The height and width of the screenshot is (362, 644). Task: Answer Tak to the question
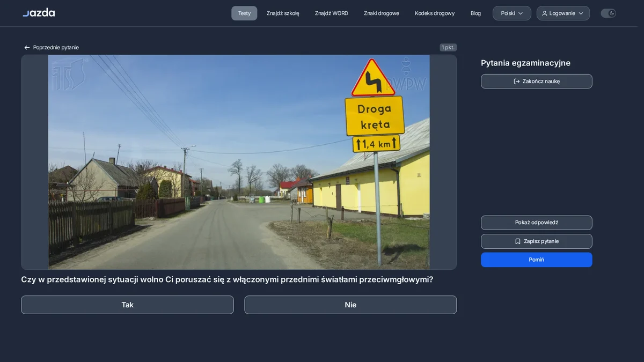(127, 305)
